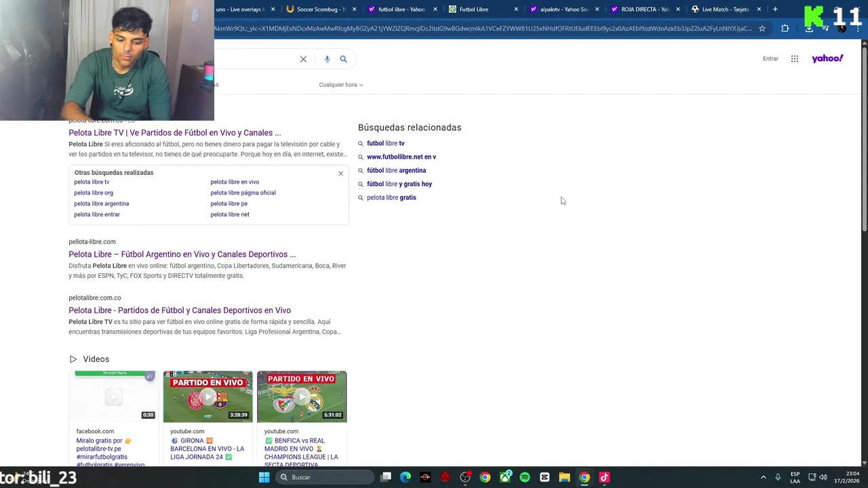Clear the Yahoo search box with the X icon
This screenshot has width=868, height=488.
(x=303, y=59)
